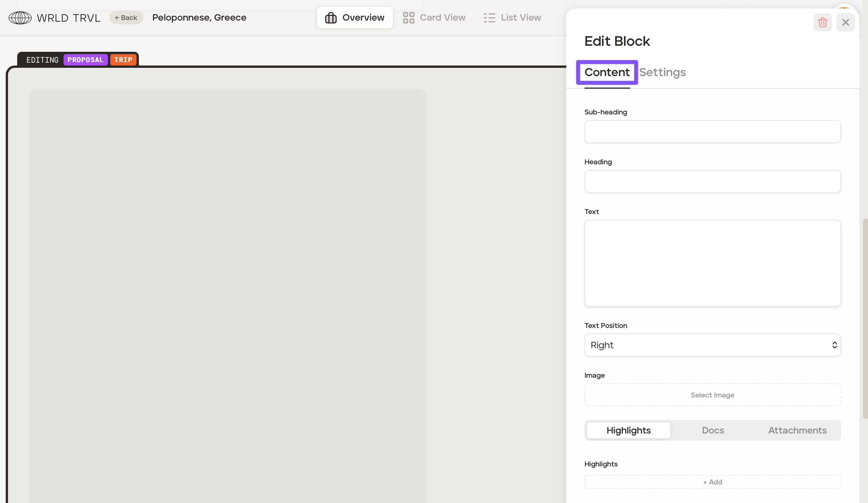Focus the Heading text field
The height and width of the screenshot is (503, 868).
(712, 181)
